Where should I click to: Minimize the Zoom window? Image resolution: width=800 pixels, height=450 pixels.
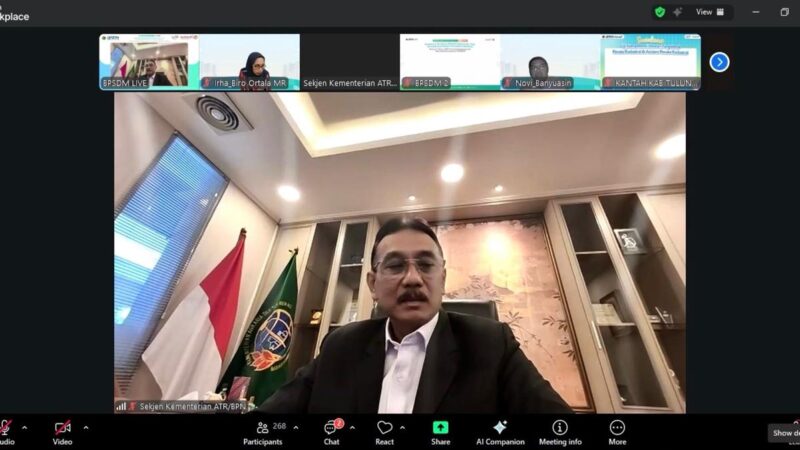tap(756, 12)
